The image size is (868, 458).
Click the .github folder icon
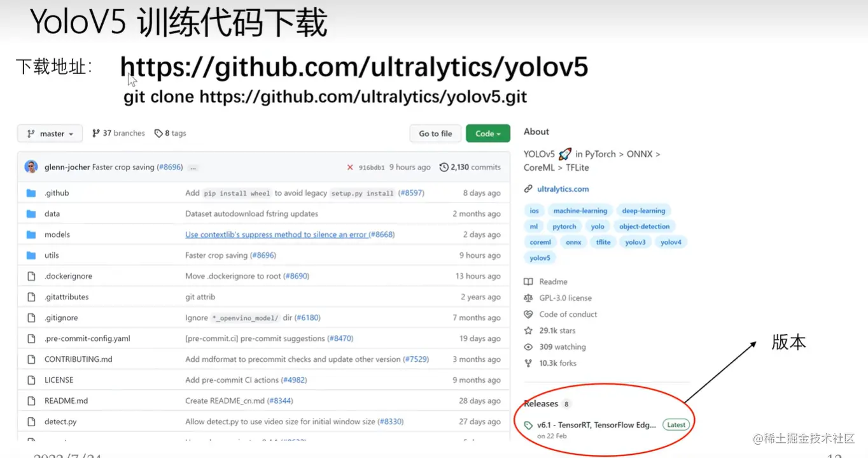pos(31,193)
